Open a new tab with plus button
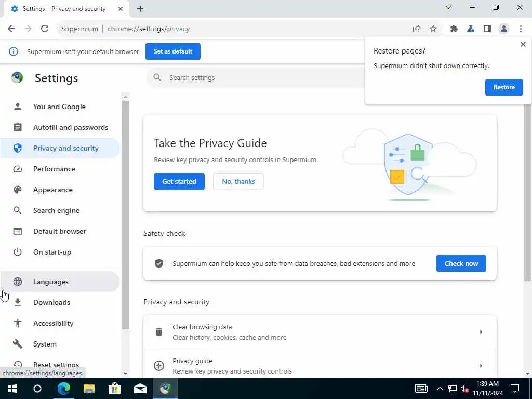This screenshot has width=532, height=399. (140, 9)
